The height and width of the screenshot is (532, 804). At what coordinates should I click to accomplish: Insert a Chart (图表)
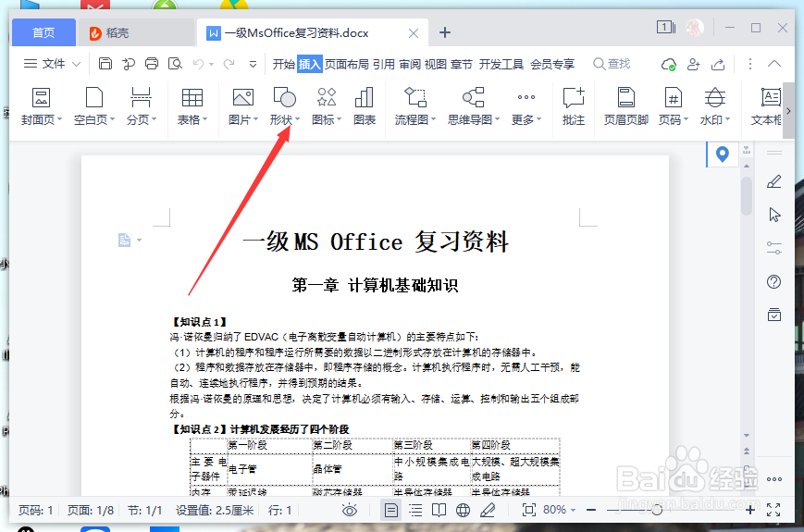(x=365, y=106)
